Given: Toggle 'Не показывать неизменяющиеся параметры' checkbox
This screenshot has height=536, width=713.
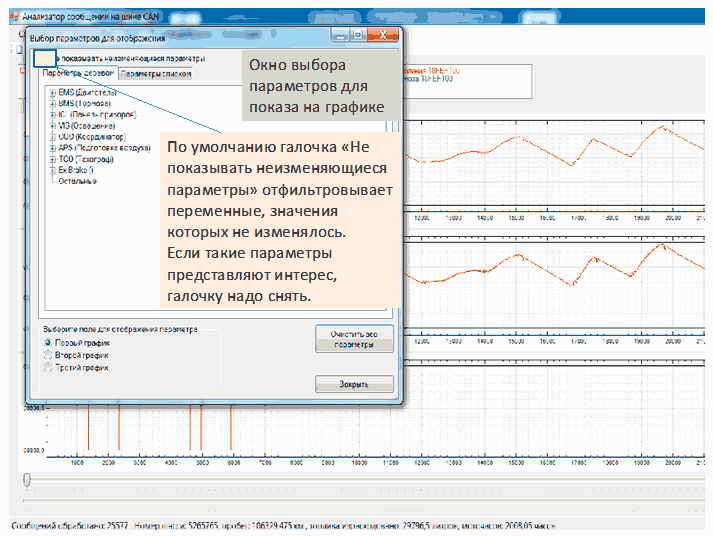Looking at the screenshot, I should click(46, 59).
